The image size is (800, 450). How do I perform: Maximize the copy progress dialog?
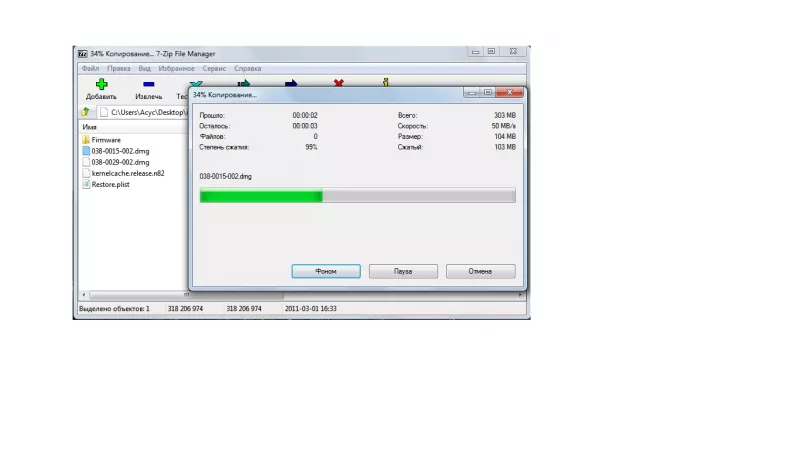coord(488,92)
